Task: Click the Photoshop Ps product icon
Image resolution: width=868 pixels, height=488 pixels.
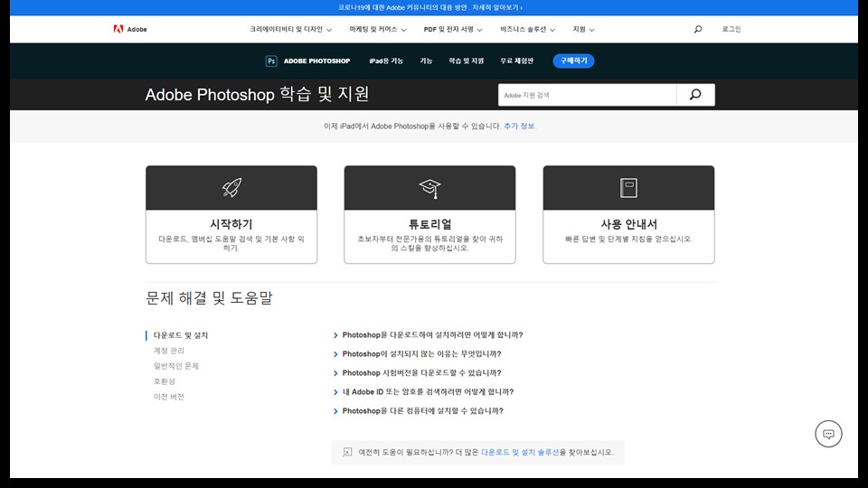Action: [x=271, y=61]
